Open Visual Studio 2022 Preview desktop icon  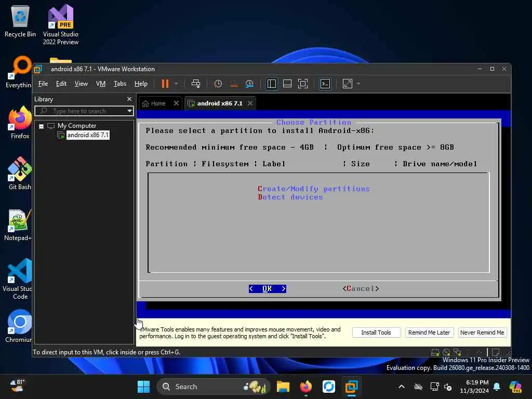click(x=61, y=24)
